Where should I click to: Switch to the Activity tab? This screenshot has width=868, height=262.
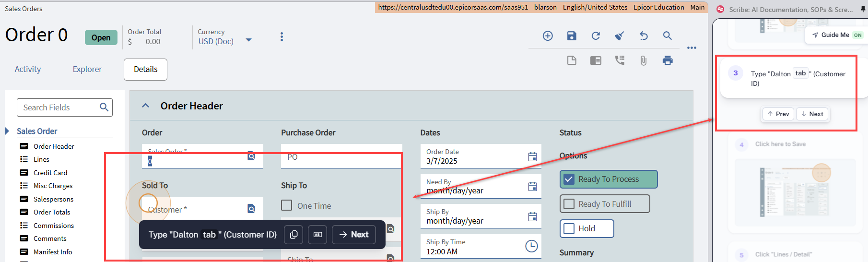[x=28, y=69]
